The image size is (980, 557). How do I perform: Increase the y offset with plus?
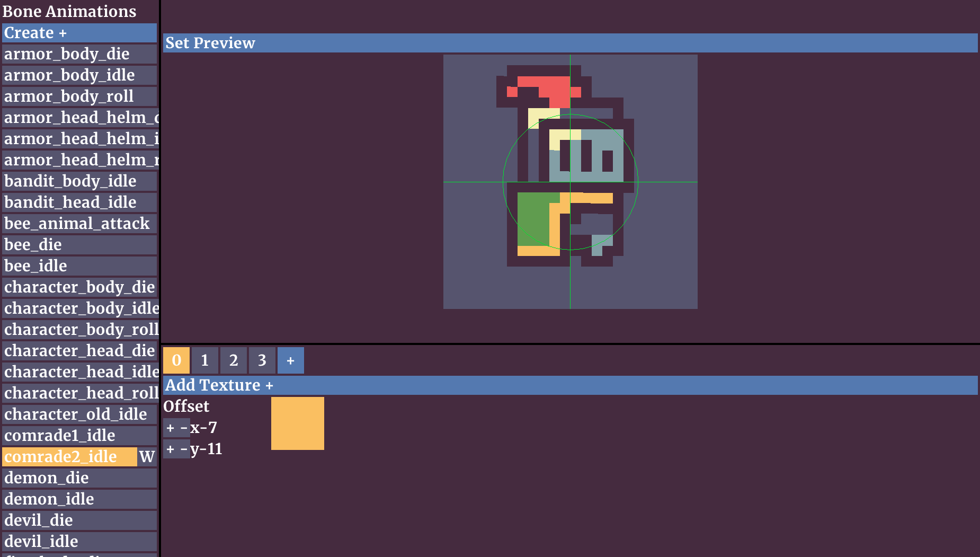click(x=170, y=449)
